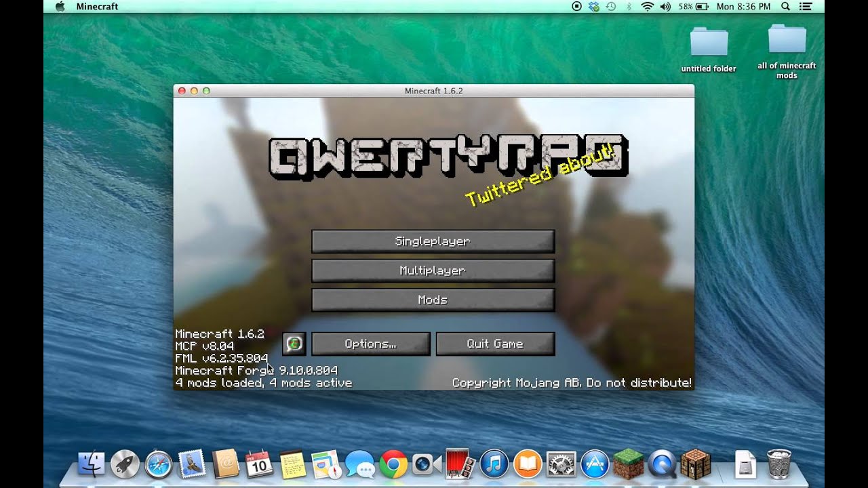
Task: Open document stack in dock
Action: click(x=745, y=464)
